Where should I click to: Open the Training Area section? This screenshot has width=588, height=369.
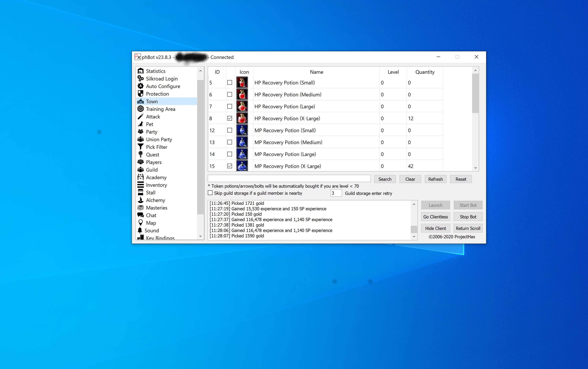[x=160, y=109]
